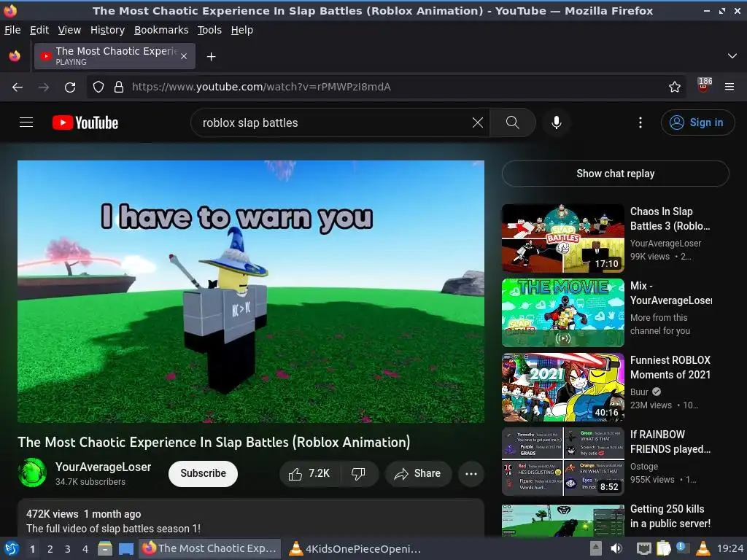Screen dimensions: 747x560
Task: Activate Firefox taskbar window entry
Action: click(209, 548)
